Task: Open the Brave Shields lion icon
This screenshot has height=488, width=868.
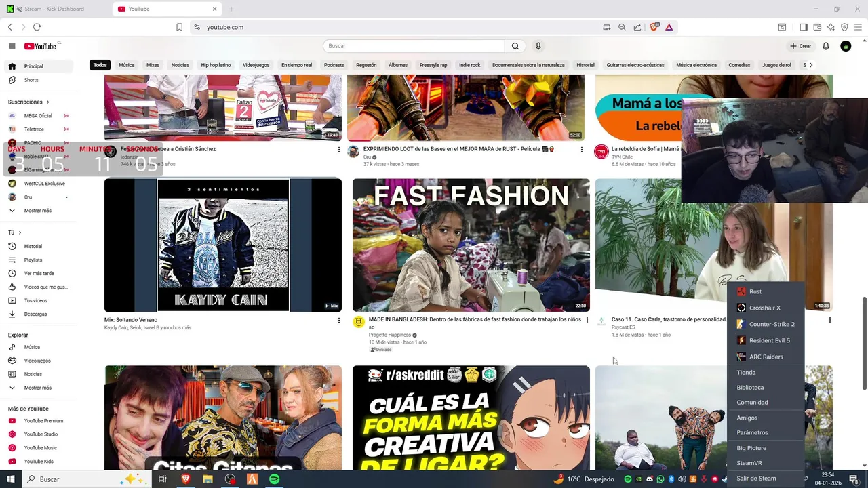Action: pyautogui.click(x=654, y=27)
